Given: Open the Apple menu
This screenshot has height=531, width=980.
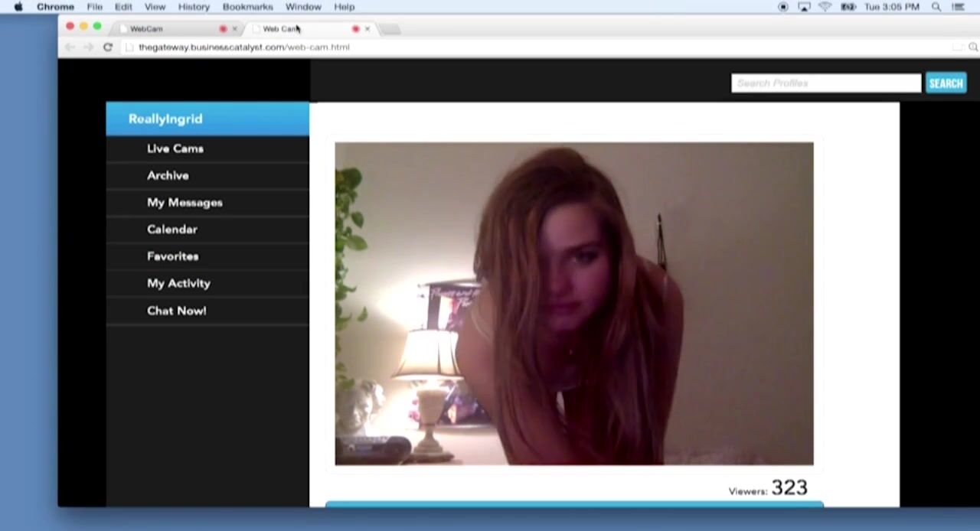Looking at the screenshot, I should 18,7.
